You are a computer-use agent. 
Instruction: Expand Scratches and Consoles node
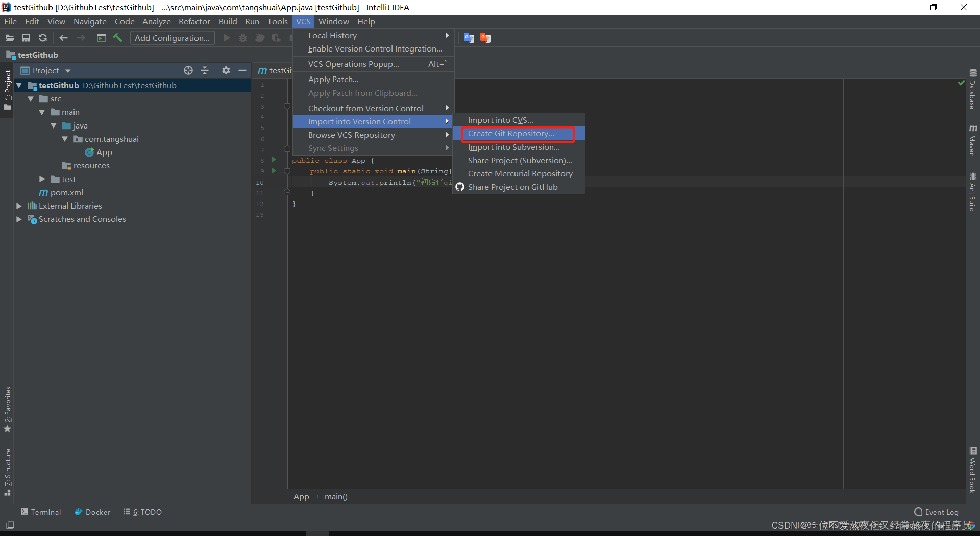point(19,219)
